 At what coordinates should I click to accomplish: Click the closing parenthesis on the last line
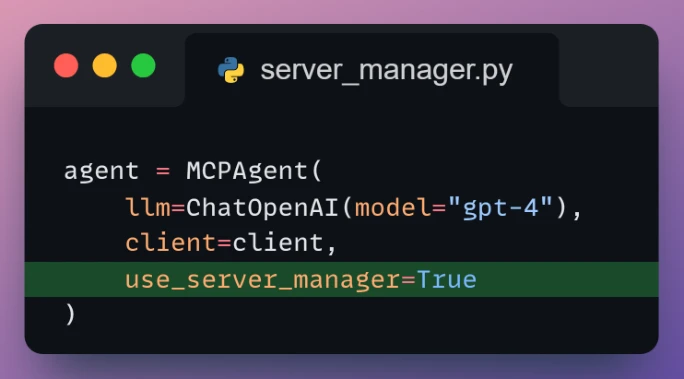70,314
